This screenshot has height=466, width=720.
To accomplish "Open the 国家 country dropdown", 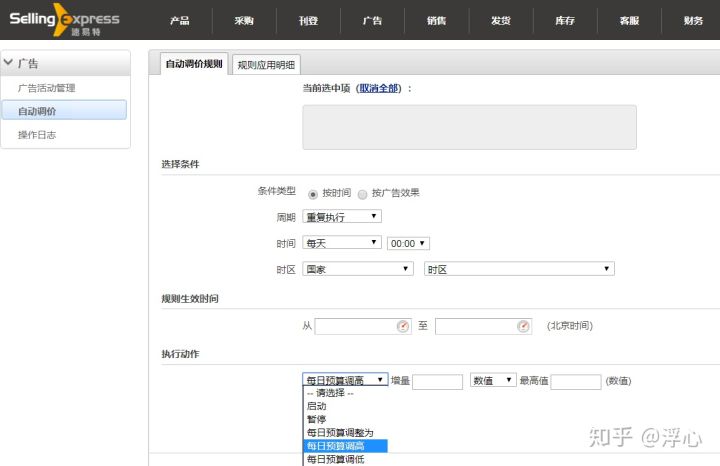I will tap(358, 269).
